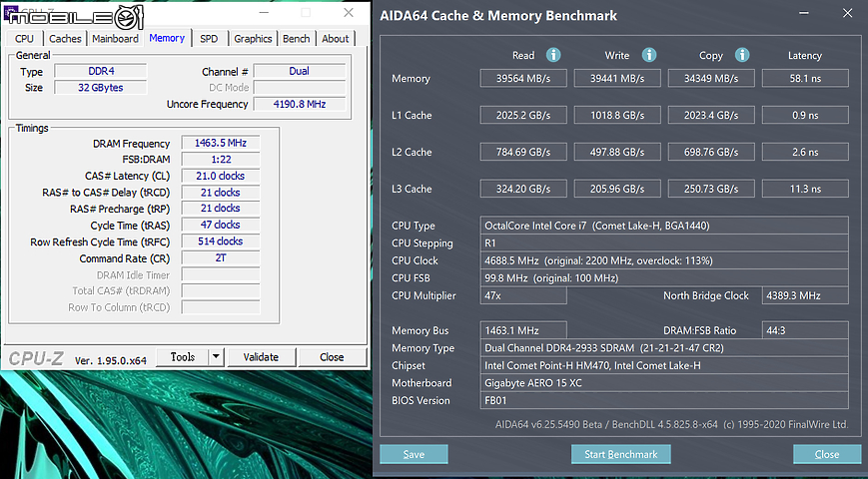Click FSB:DRAM value 1:22
The height and width of the screenshot is (479, 868).
click(x=221, y=160)
